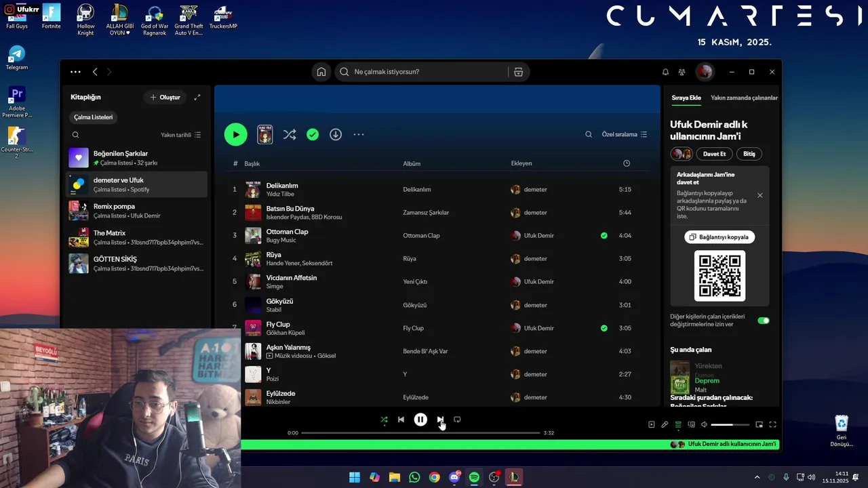Toggle playlist shuffle next to play button
The height and width of the screenshot is (488, 868).
[x=290, y=135]
